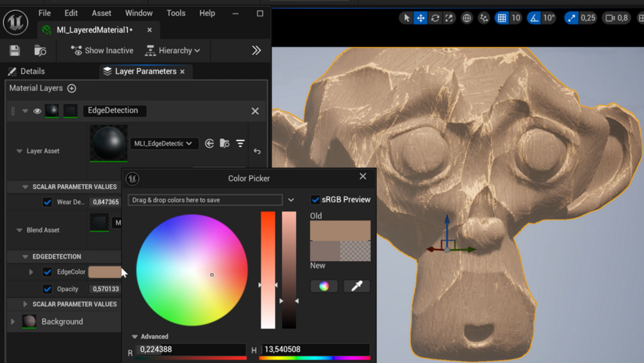
Task: Adjust the value brightness vertical slider
Action: 289,270
